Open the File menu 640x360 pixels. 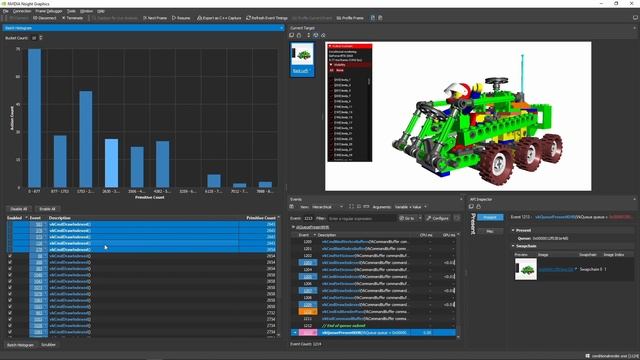5,11
